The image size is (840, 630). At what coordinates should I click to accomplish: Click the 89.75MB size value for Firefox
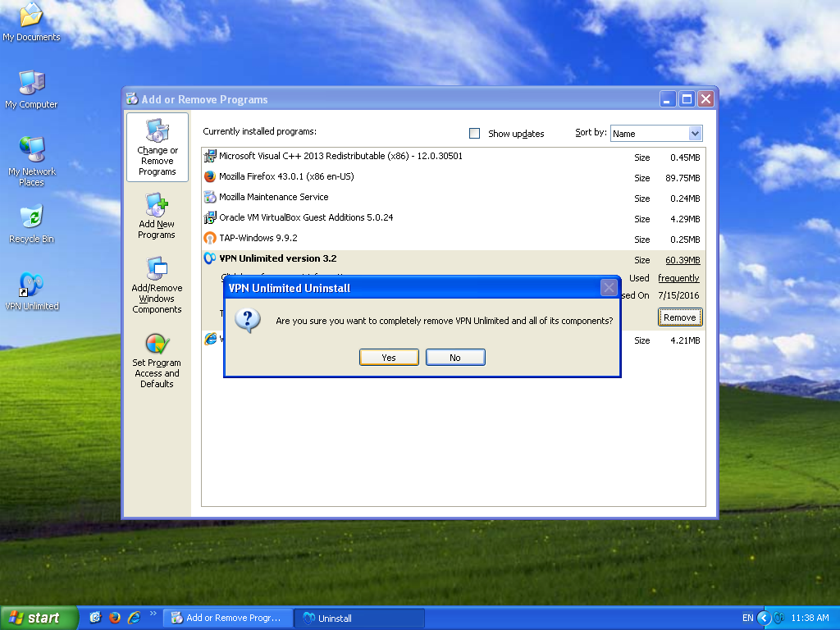(682, 178)
